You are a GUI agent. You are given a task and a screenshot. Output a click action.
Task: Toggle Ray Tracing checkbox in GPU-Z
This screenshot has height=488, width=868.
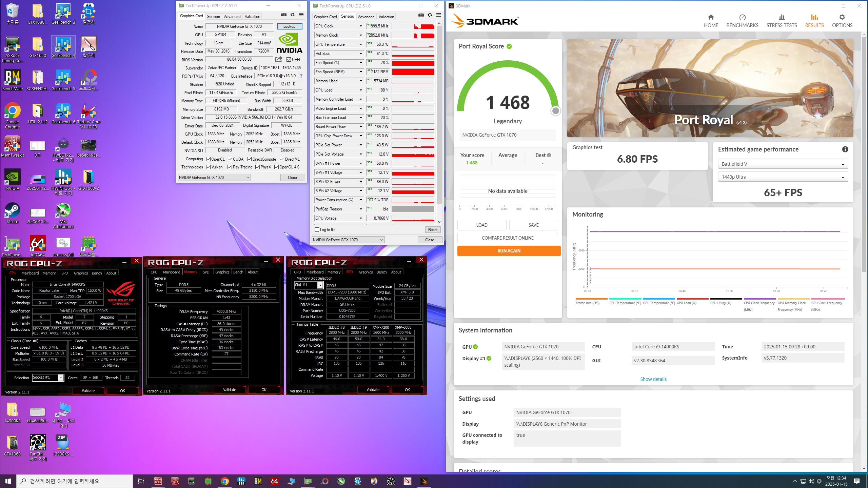click(230, 167)
